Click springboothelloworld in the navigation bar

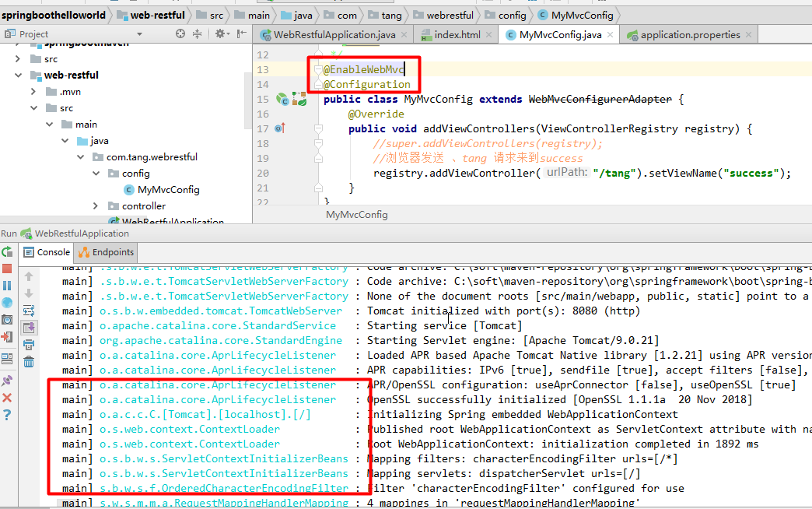[54, 15]
